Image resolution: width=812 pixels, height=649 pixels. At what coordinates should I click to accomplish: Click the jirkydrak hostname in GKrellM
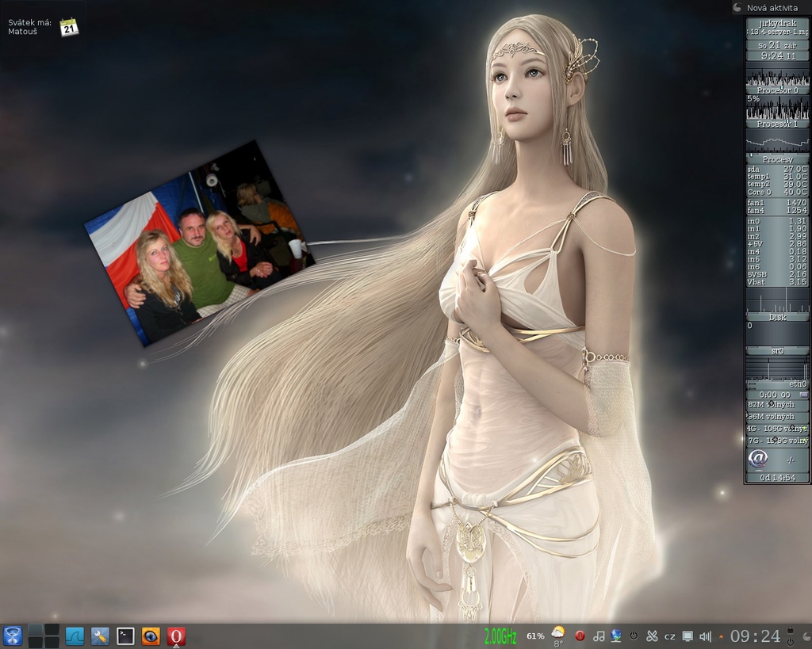(x=777, y=23)
